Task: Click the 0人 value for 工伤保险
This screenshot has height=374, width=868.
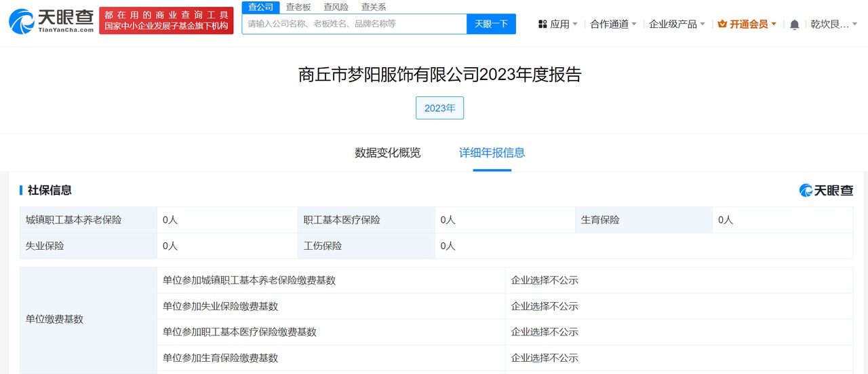Action: (x=448, y=246)
